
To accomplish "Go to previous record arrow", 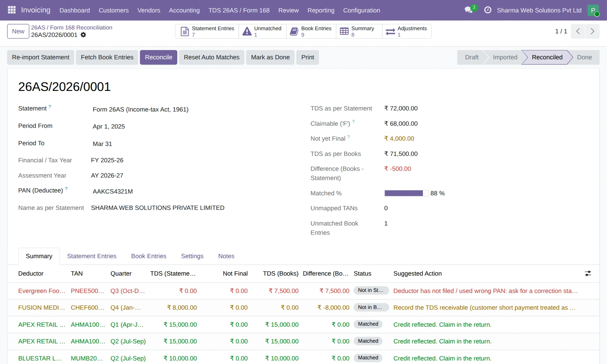I will coord(578,31).
